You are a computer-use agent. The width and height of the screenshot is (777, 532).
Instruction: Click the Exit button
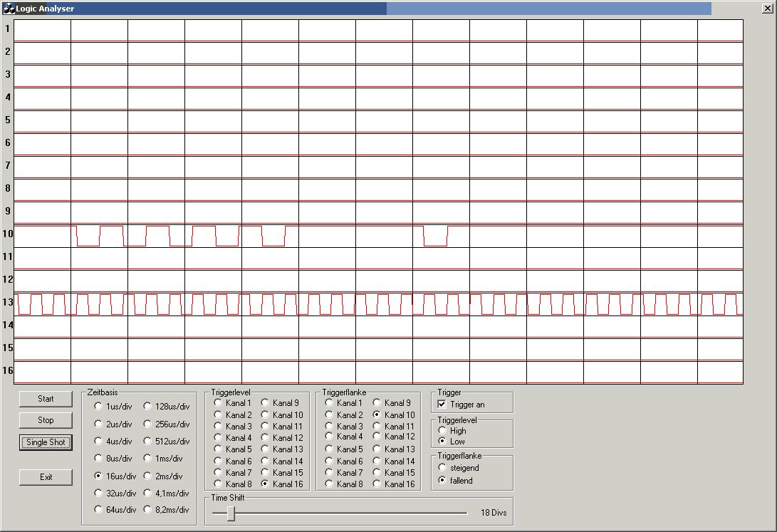coord(46,477)
